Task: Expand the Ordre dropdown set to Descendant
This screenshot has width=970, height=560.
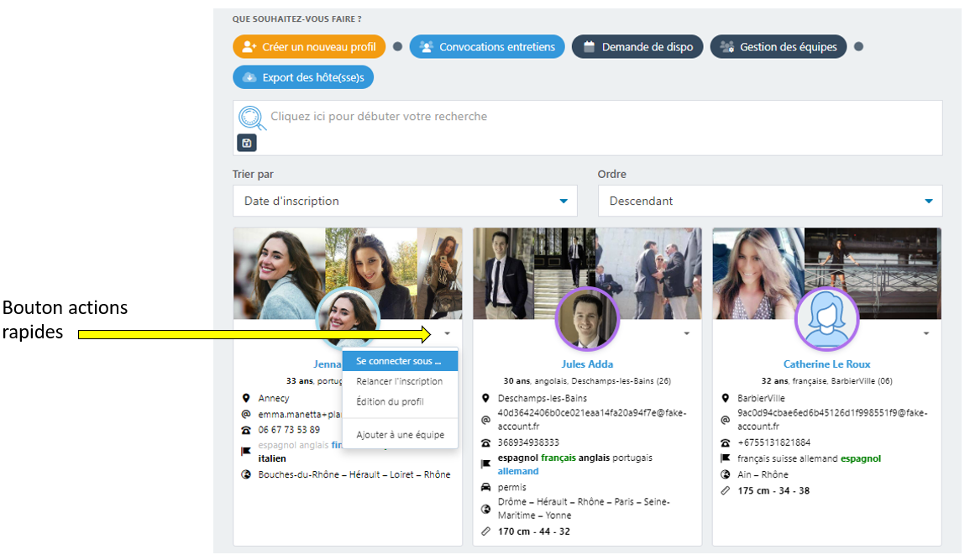Action: click(x=769, y=201)
